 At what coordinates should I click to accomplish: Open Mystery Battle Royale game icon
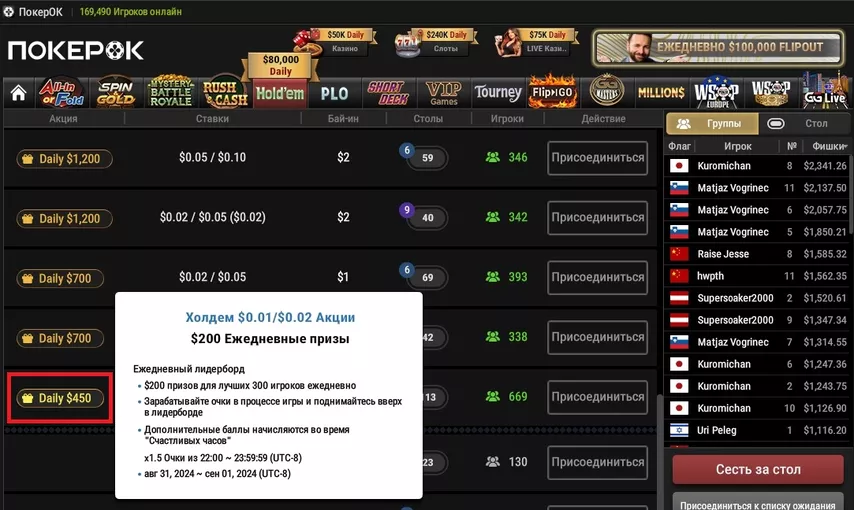click(x=170, y=92)
